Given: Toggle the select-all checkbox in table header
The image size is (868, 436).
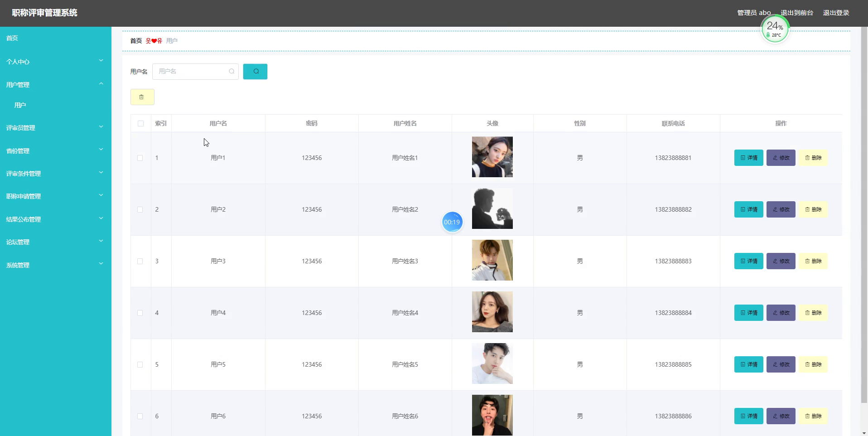Looking at the screenshot, I should 140,124.
